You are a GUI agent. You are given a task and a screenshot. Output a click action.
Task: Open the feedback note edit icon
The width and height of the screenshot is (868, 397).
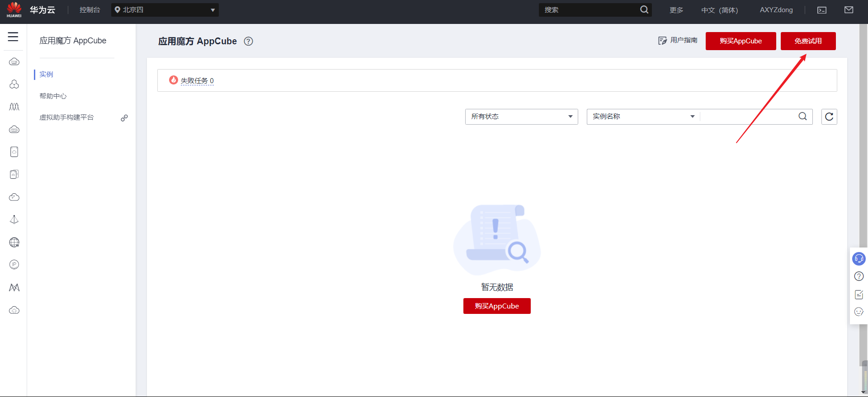point(859,294)
